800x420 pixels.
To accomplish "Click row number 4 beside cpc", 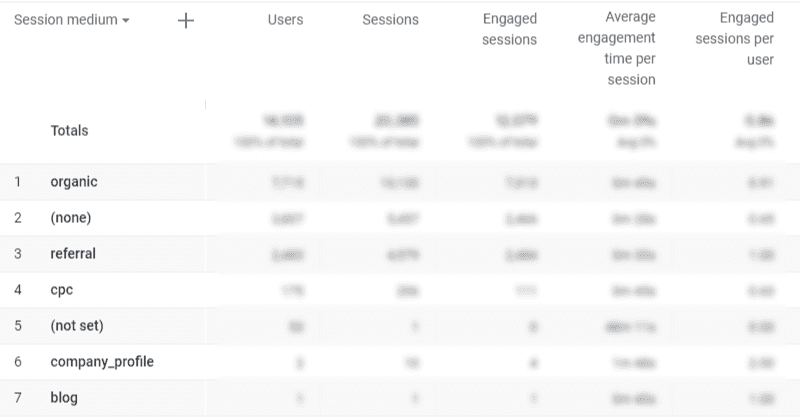I will pos(18,290).
